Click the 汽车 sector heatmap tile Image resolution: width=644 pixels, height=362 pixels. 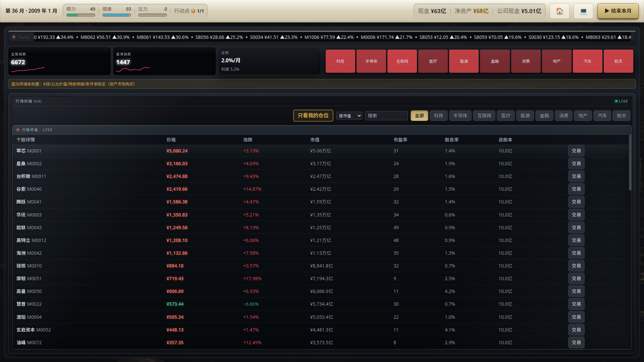[587, 61]
